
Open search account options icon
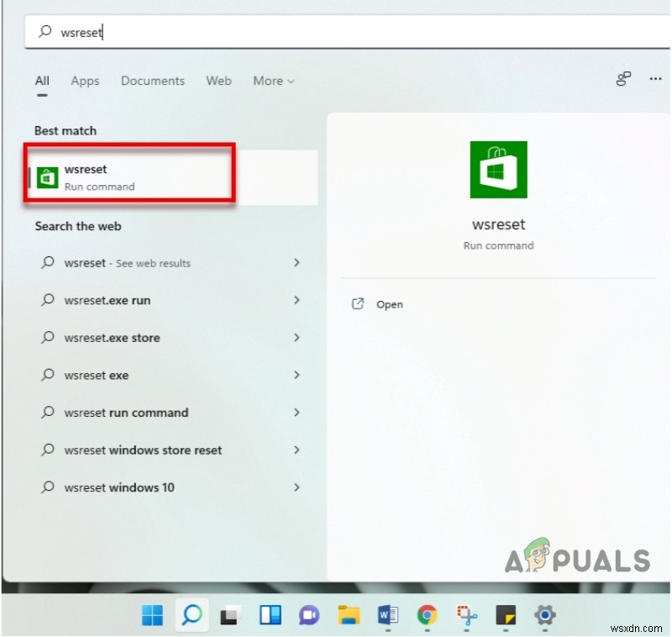(622, 78)
